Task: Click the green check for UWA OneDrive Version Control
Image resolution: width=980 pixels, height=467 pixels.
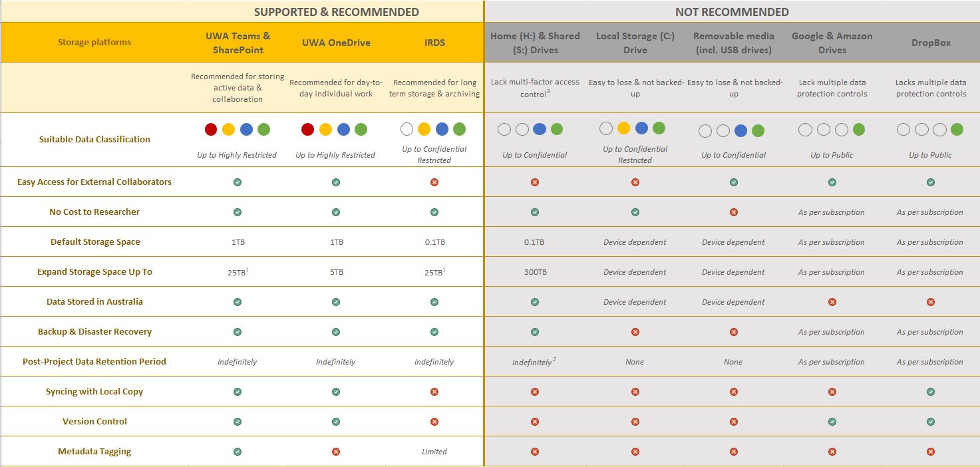Action: [336, 421]
